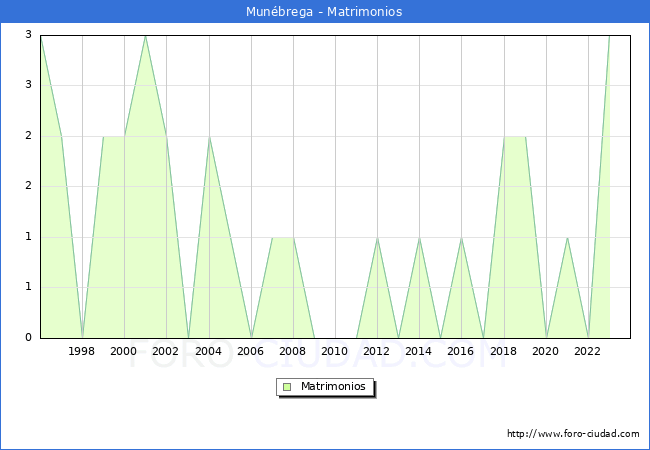
Task: Click the 0 y-axis label
Action: pos(28,337)
